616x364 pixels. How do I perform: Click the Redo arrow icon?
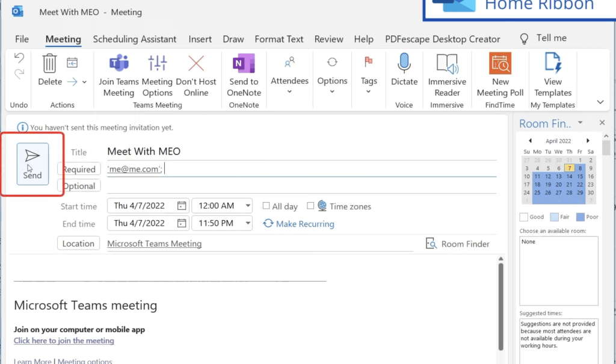coord(19,74)
